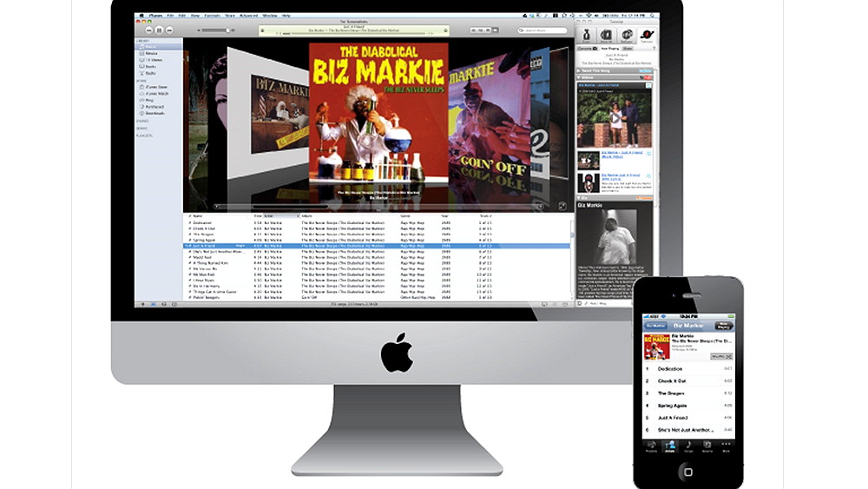Uncheck the Just A Friend track checkbox
Image resolution: width=868 pixels, height=489 pixels.
tap(189, 246)
